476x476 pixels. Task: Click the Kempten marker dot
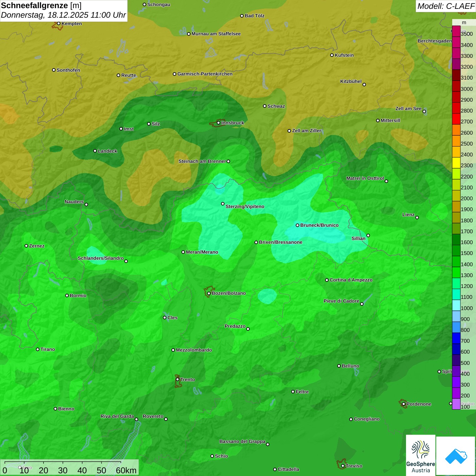pos(58,23)
